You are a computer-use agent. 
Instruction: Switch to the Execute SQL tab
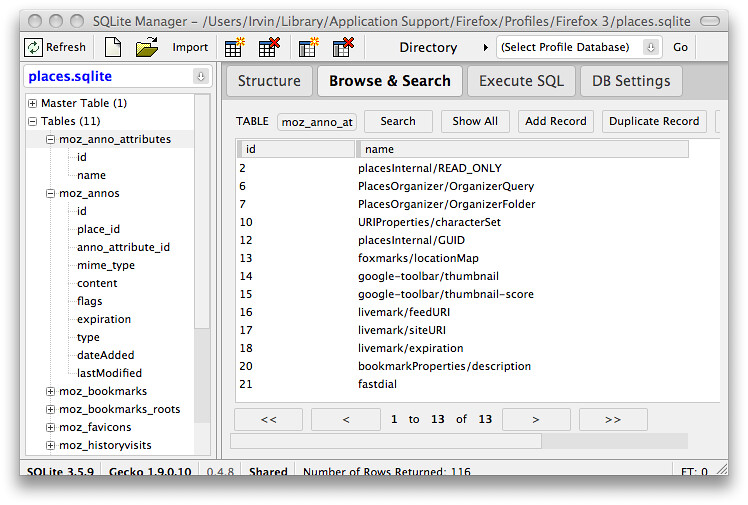pos(521,81)
